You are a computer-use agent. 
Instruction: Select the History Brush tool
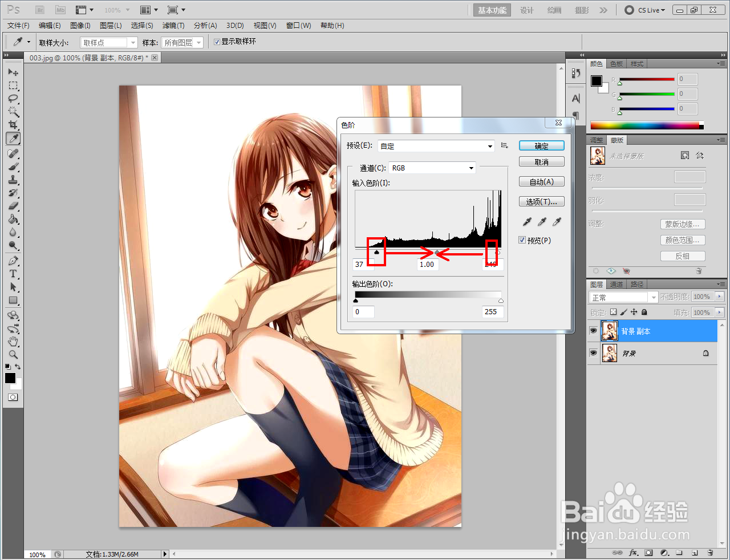13,193
